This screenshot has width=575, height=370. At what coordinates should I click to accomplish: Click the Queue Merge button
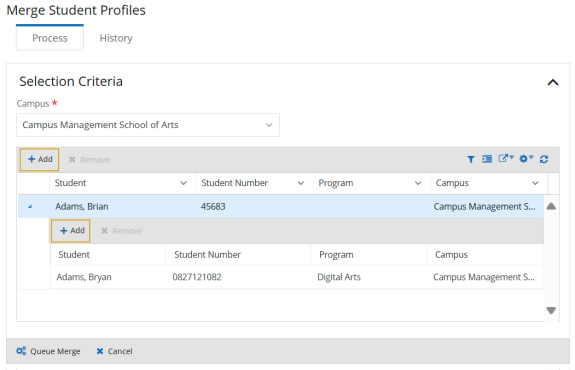[x=48, y=351]
